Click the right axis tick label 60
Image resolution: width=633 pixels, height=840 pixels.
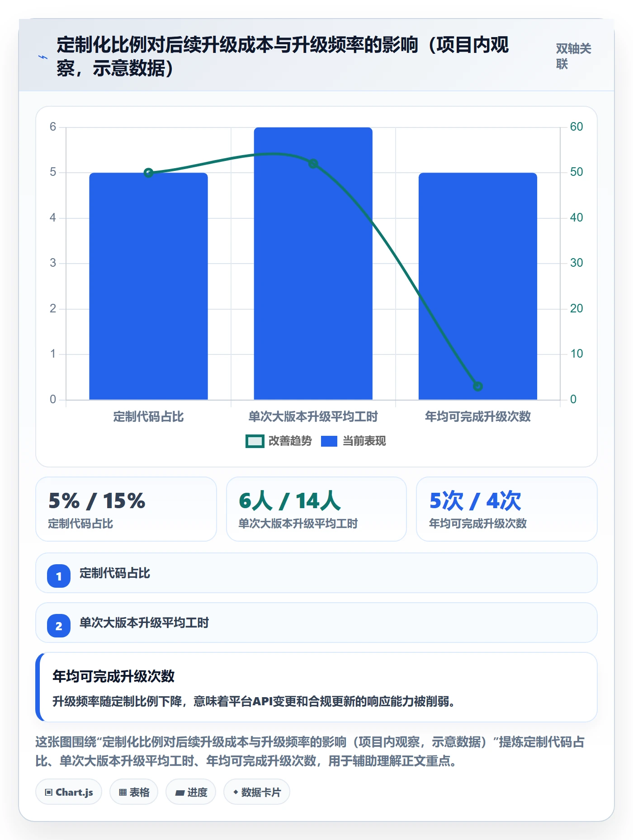(576, 127)
